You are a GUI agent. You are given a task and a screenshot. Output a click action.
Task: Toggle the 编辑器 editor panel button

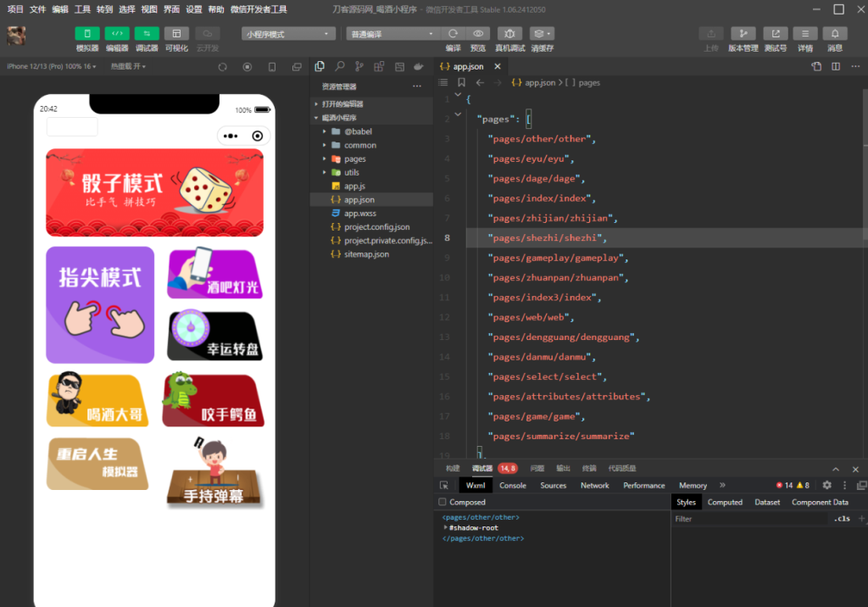tap(117, 34)
